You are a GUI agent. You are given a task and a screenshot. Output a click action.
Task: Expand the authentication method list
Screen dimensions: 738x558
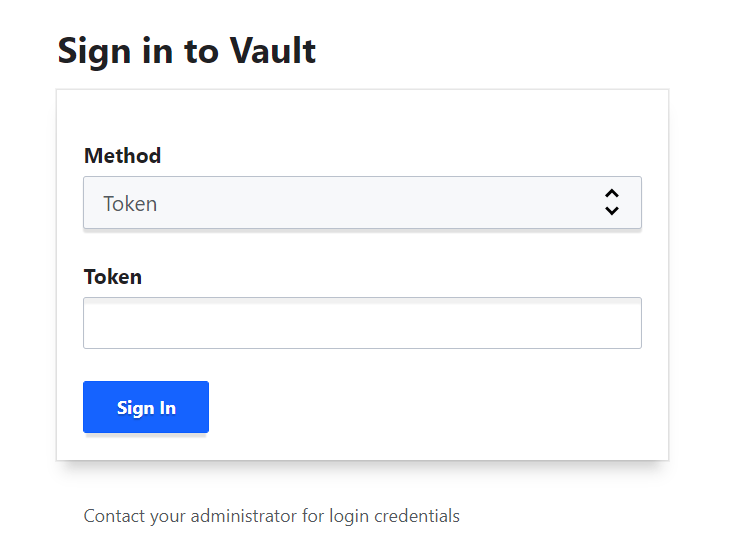361,203
